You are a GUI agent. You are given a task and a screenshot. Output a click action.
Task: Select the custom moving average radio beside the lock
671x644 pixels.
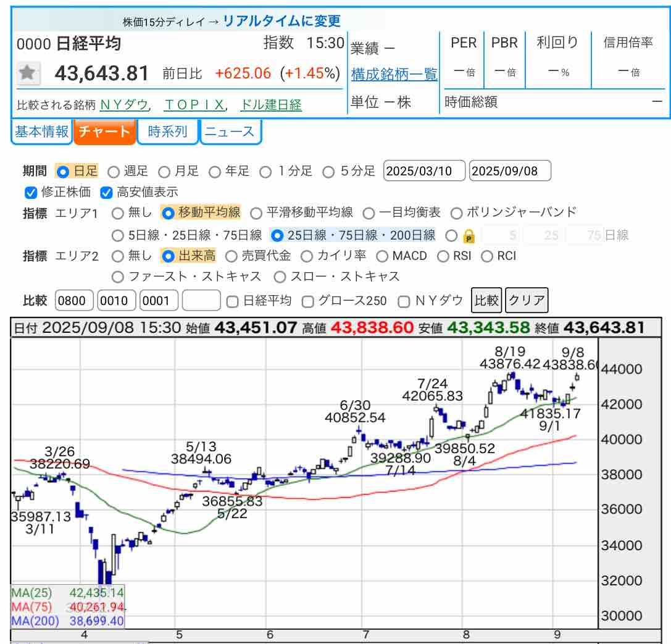pos(451,236)
